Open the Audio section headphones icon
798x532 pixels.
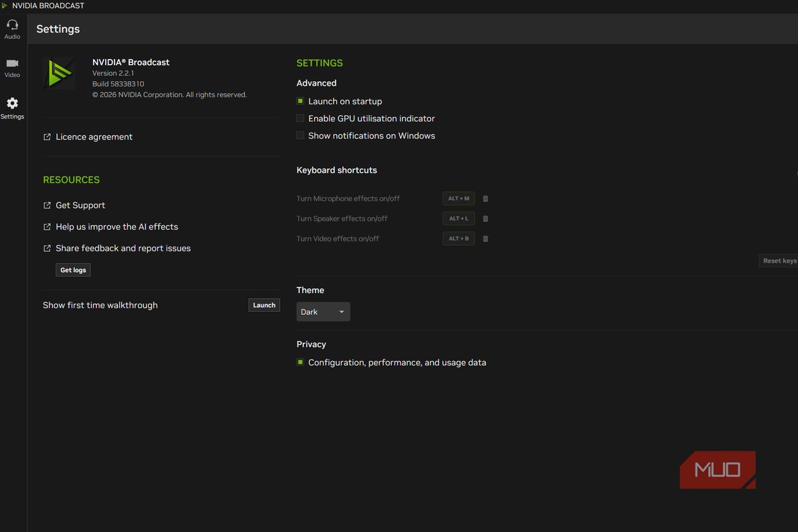(12, 25)
